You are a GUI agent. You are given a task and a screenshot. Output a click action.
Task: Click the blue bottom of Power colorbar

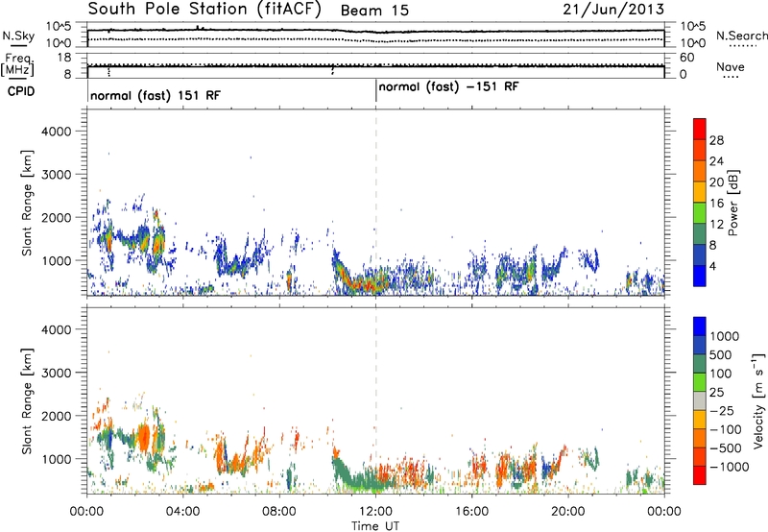pyautogui.click(x=700, y=276)
